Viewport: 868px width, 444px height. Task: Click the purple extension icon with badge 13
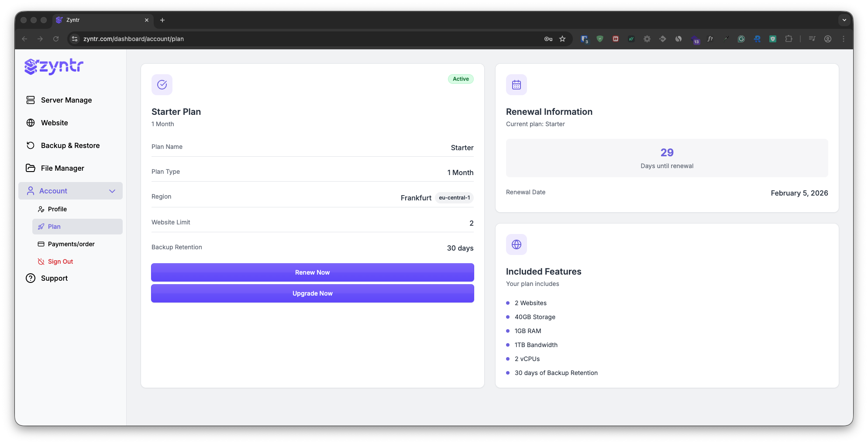pos(695,40)
